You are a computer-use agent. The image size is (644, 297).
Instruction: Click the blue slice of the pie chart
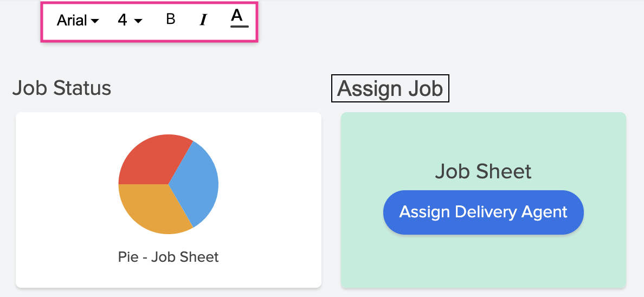198,182
